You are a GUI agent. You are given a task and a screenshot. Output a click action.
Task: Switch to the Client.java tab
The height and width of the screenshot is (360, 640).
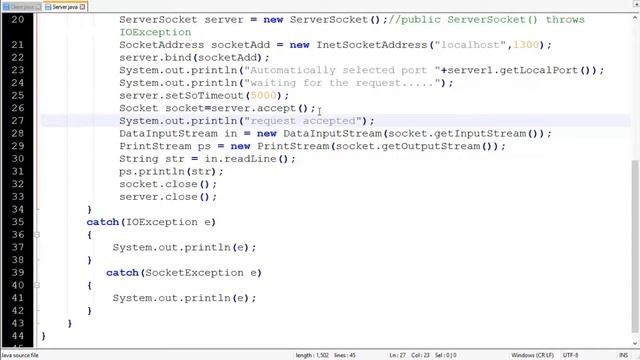(22, 7)
